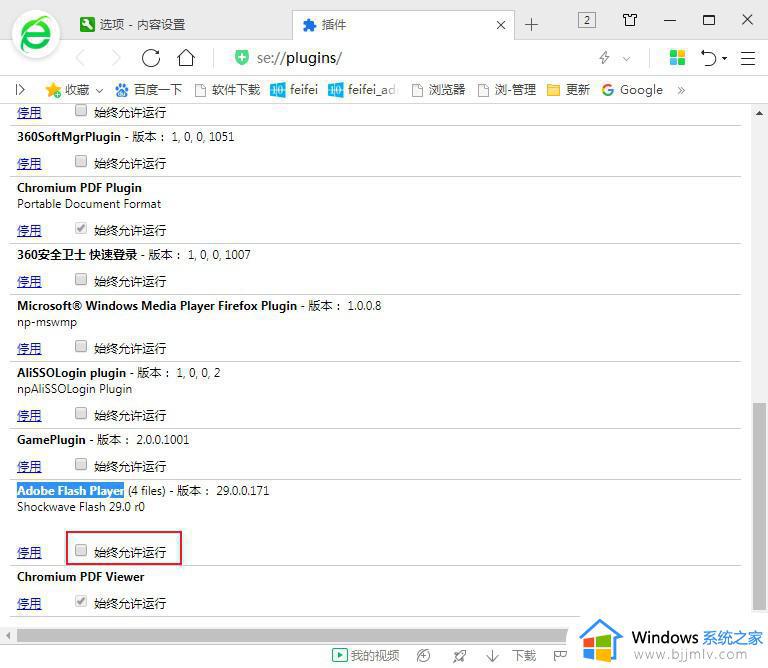768x668 pixels.
Task: Enable always allow for Windows Media Player Plugin
Action: click(81, 346)
